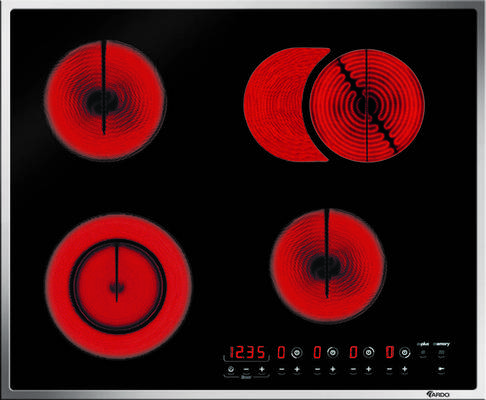This screenshot has width=486, height=400.
Task: Tap the rightmost cooking zone power icon
Action: (x=404, y=352)
